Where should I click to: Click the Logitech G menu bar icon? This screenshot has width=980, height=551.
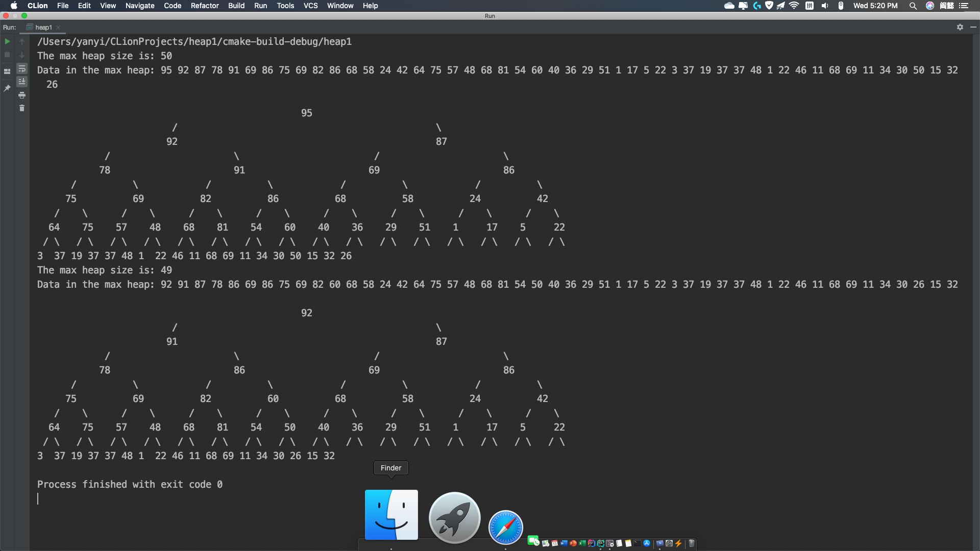click(757, 6)
